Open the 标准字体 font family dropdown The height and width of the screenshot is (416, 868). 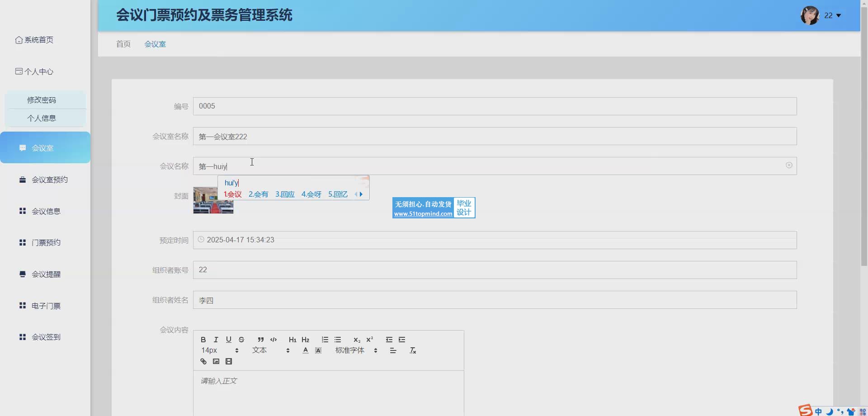pos(356,350)
